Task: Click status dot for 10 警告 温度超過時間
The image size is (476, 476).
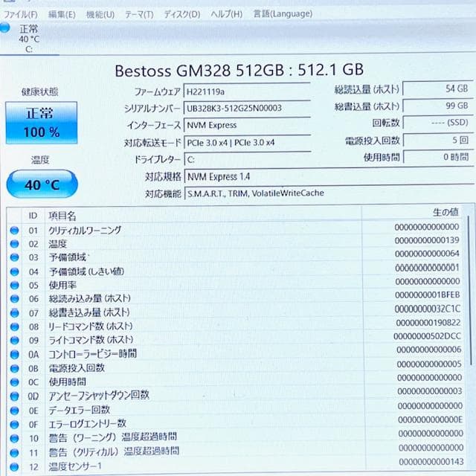Action: click(14, 438)
